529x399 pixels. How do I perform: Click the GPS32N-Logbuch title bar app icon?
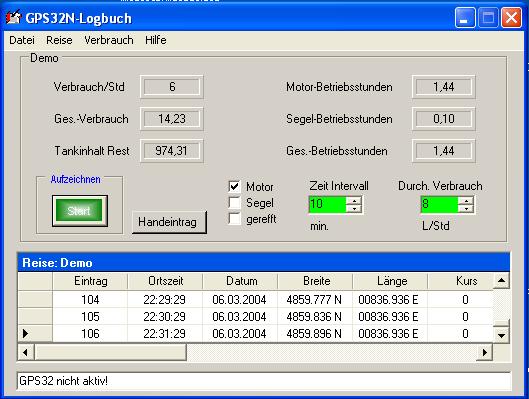[13, 18]
